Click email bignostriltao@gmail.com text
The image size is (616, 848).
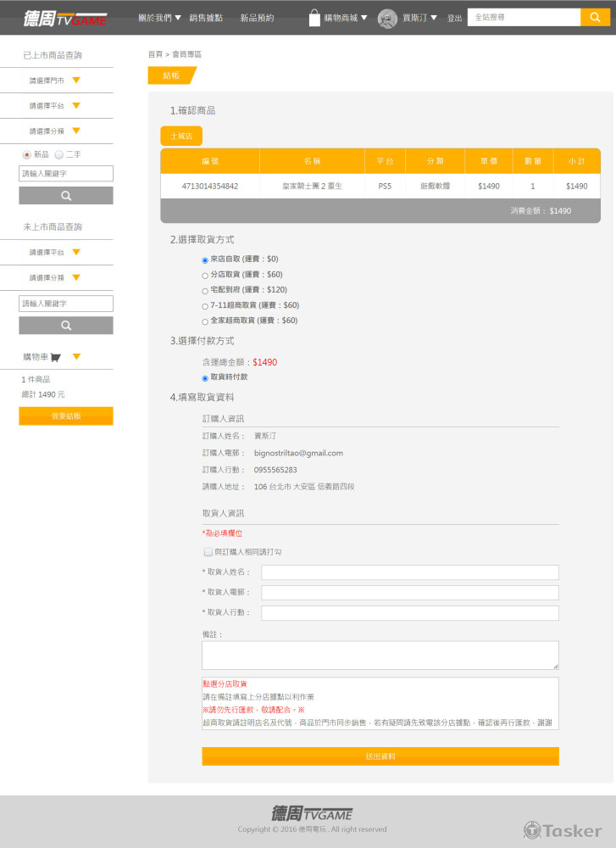(298, 453)
